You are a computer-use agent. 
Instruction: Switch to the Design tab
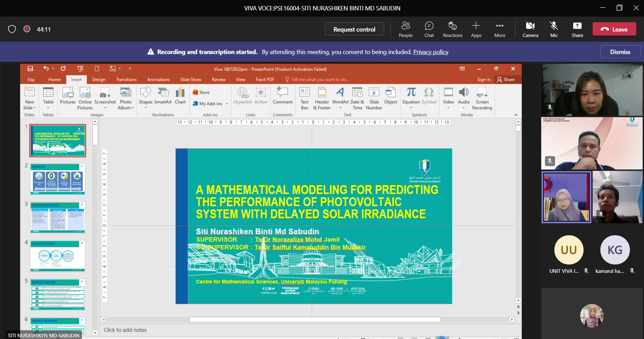pyautogui.click(x=99, y=80)
